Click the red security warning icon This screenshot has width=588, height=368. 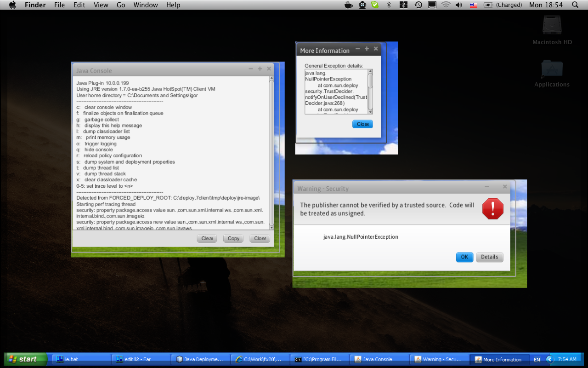pyautogui.click(x=492, y=209)
